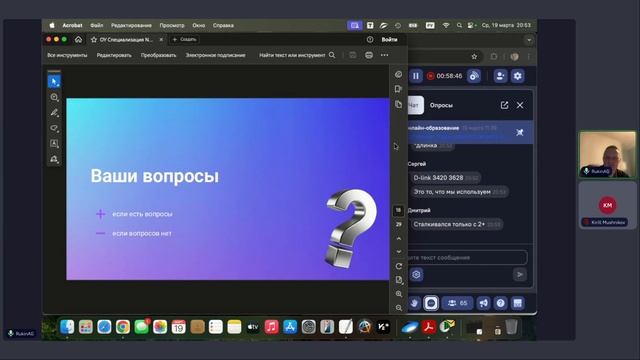This screenshot has width=640, height=360.
Task: Zoom out with the minus magnifier in right rail
Action: (399, 308)
